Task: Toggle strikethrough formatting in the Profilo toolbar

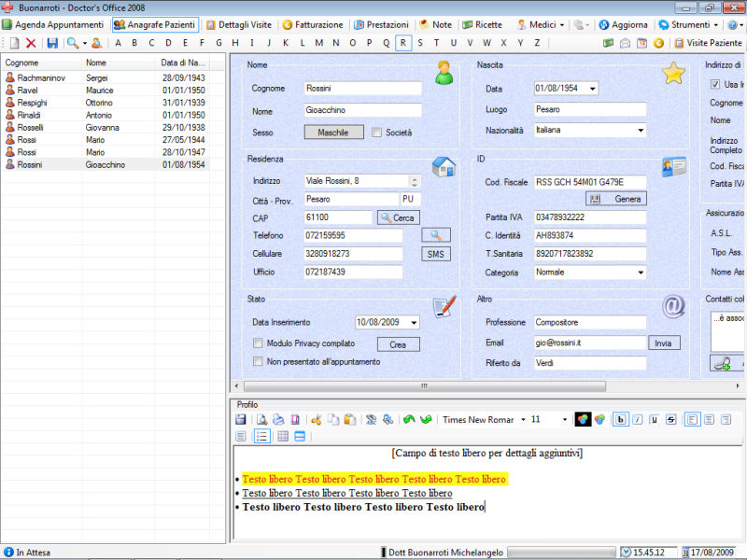Action: 671,419
